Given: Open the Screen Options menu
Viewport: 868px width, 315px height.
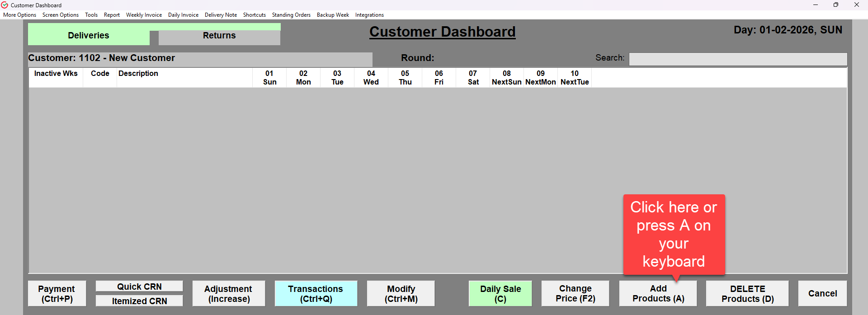Looking at the screenshot, I should (x=61, y=15).
